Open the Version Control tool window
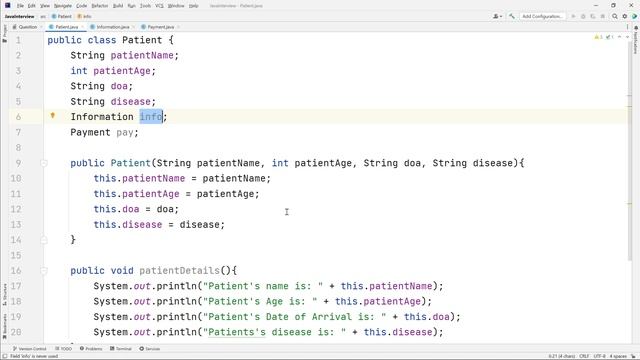 [29, 349]
